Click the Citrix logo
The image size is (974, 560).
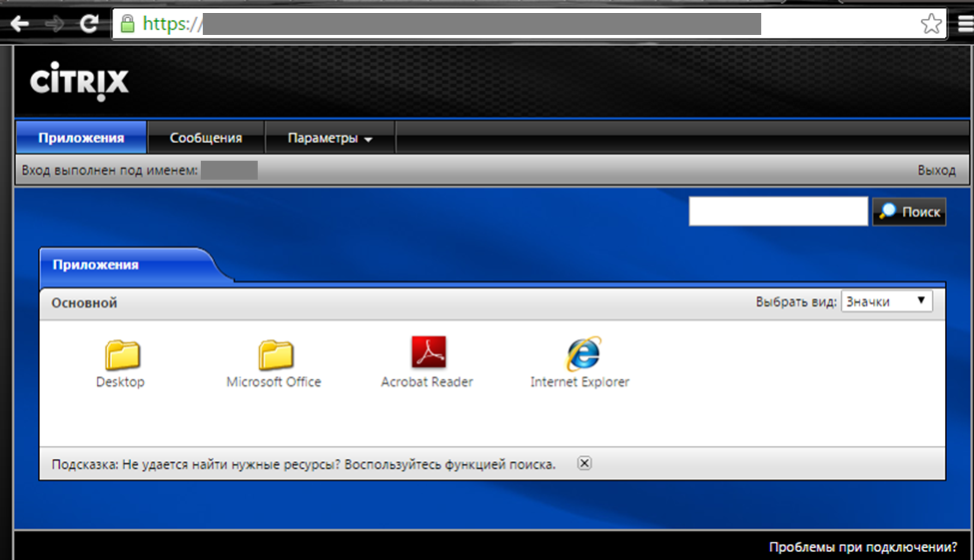(x=79, y=81)
